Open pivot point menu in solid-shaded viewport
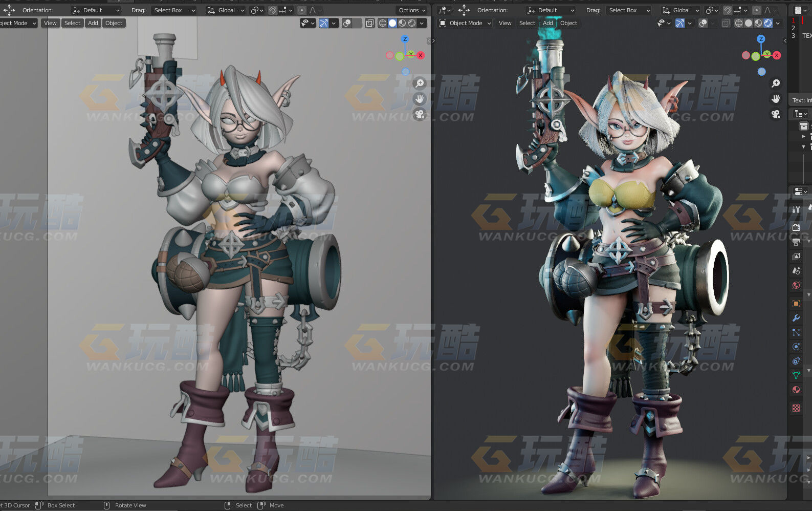Image resolution: width=812 pixels, height=511 pixels. [x=257, y=10]
